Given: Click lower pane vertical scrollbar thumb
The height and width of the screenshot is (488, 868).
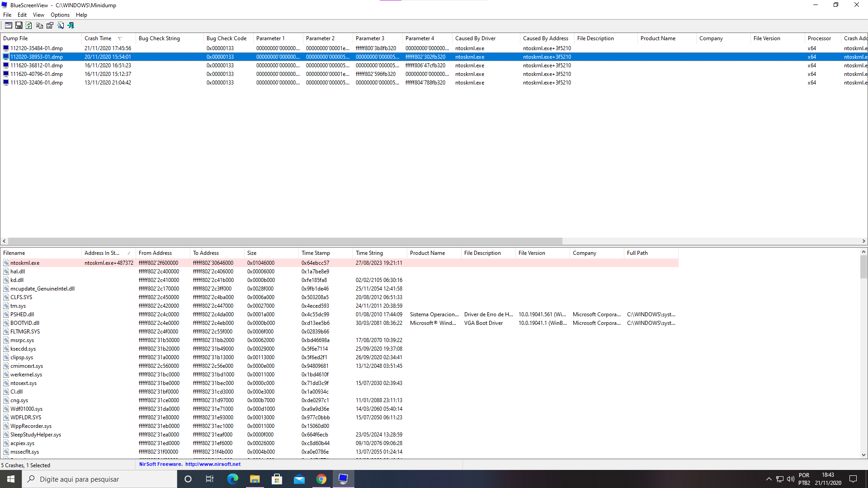Looking at the screenshot, I should 863,267.
